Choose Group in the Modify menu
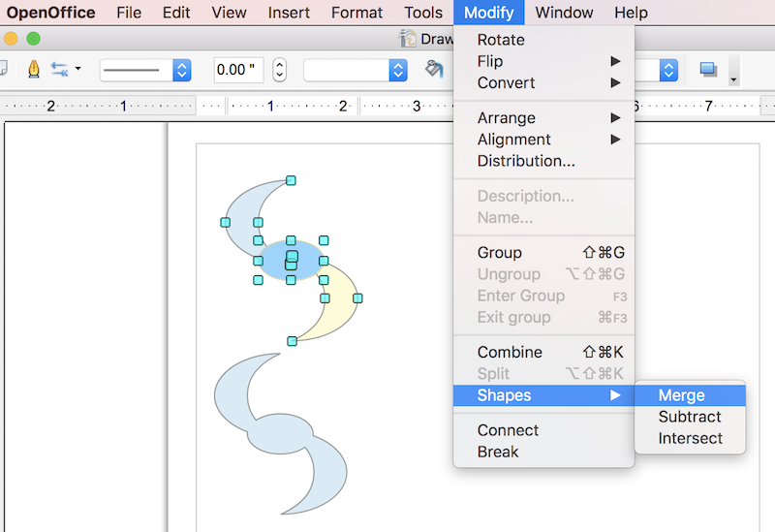Image resolution: width=775 pixels, height=532 pixels. pos(543,252)
